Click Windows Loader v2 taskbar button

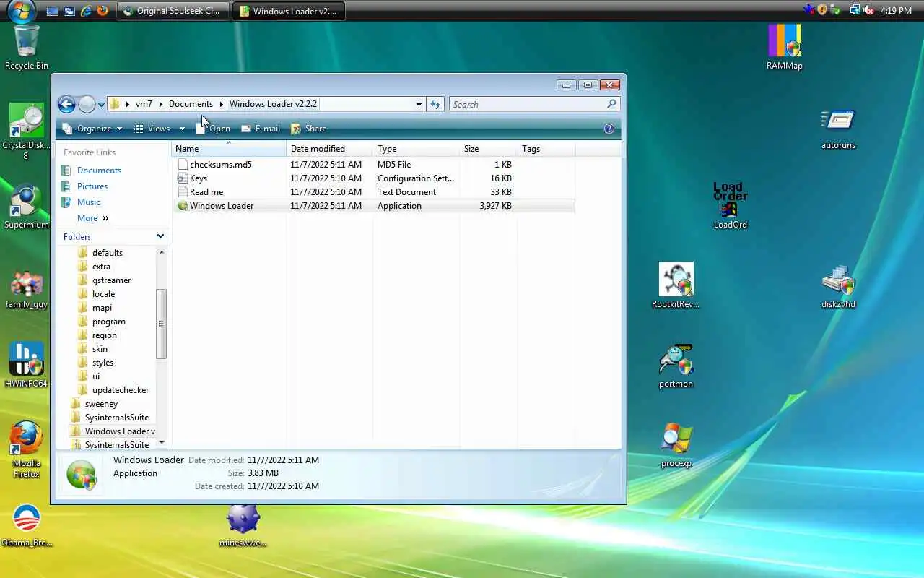click(x=288, y=11)
